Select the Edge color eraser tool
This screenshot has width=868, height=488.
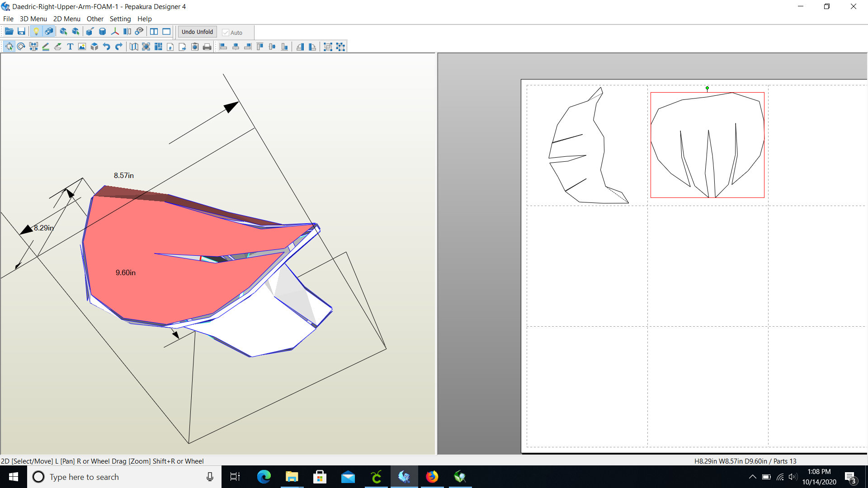point(58,47)
